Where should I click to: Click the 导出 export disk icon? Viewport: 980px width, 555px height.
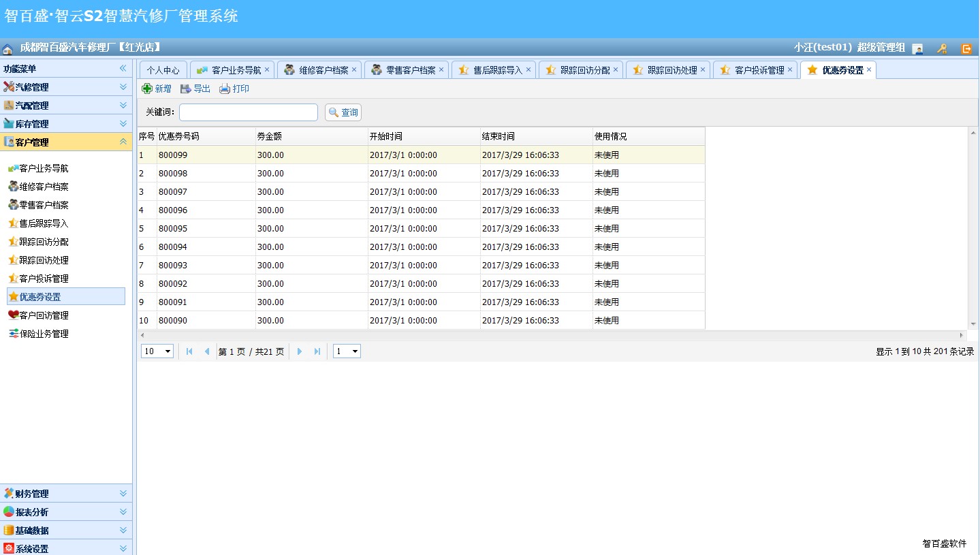pyautogui.click(x=185, y=89)
